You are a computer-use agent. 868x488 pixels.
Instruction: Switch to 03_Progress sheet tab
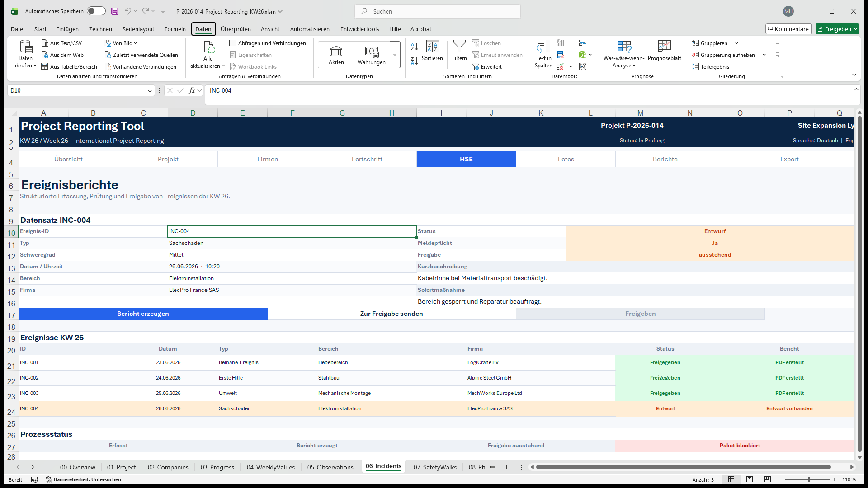(x=217, y=467)
